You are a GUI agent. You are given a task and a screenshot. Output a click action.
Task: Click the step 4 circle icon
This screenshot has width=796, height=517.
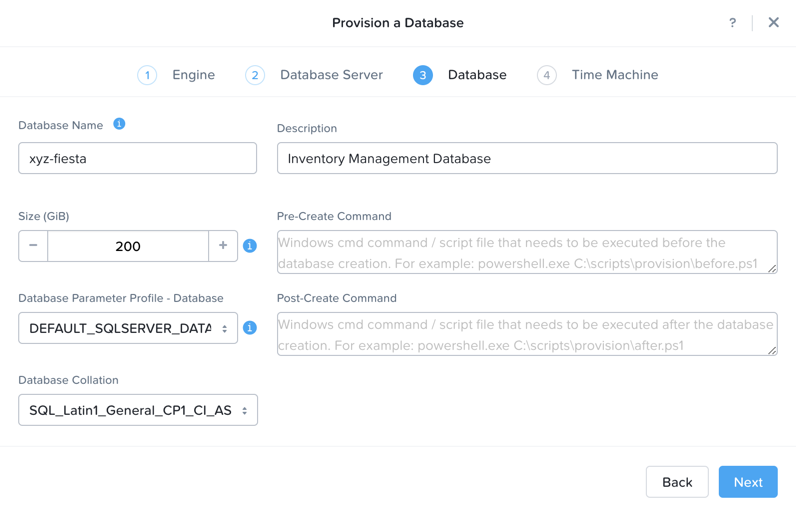point(547,75)
